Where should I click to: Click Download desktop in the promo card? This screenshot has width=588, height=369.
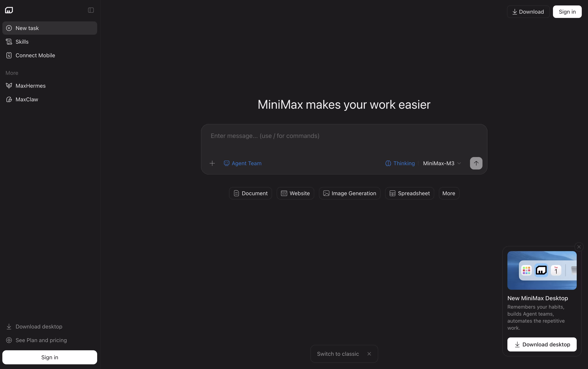[542, 344]
